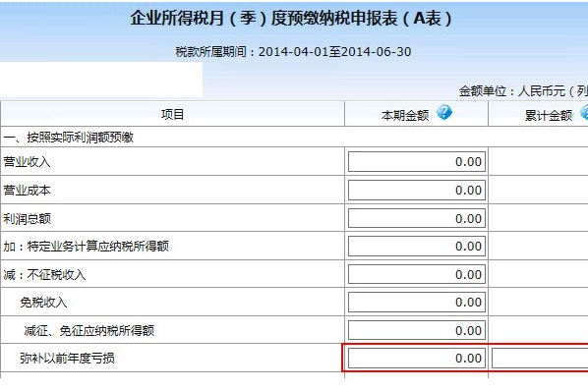Select the 营业成本 row label
Screen dimensions: 588x390
(x=27, y=191)
